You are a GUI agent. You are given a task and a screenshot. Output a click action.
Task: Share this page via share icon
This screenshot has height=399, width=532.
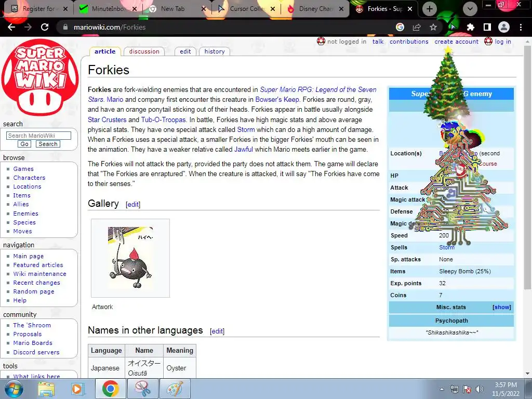[x=417, y=27]
